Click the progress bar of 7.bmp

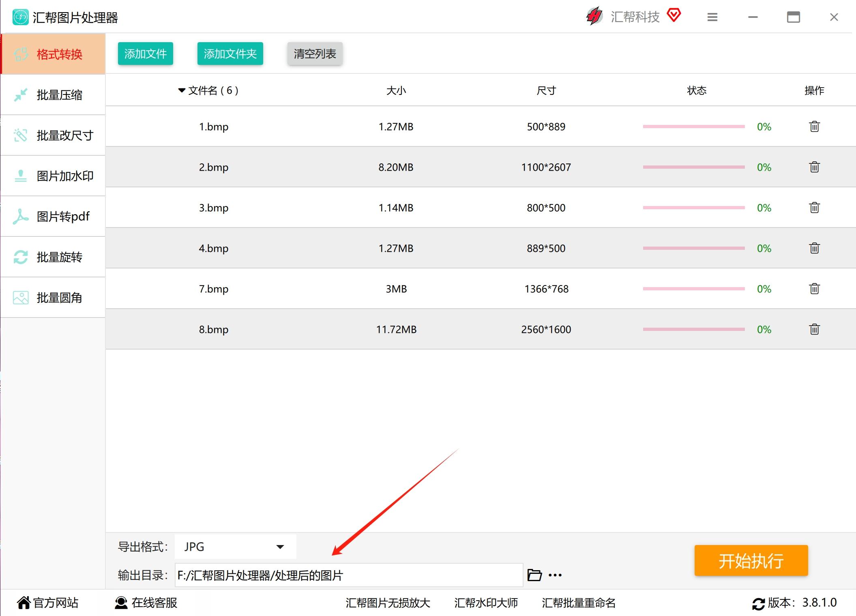(693, 289)
